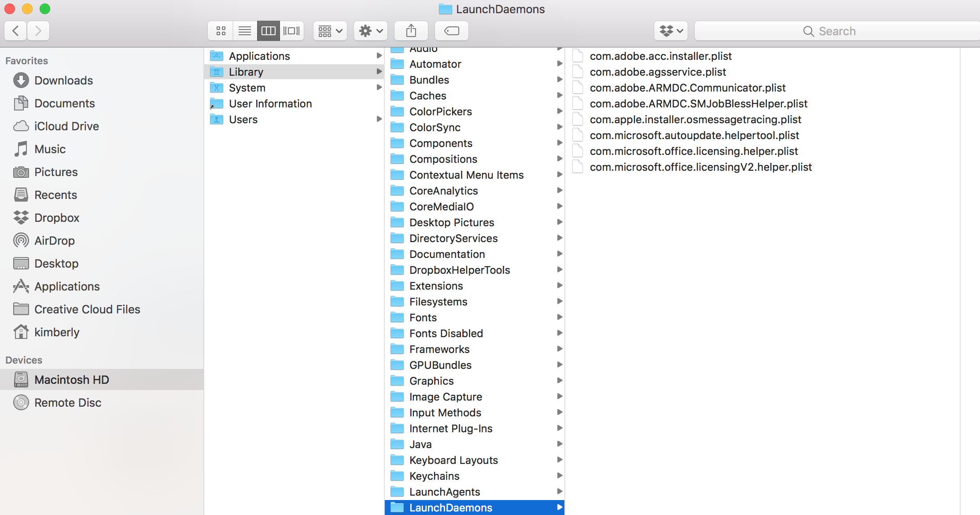Open the LaunchAgents folder
This screenshot has height=515, width=980.
445,492
